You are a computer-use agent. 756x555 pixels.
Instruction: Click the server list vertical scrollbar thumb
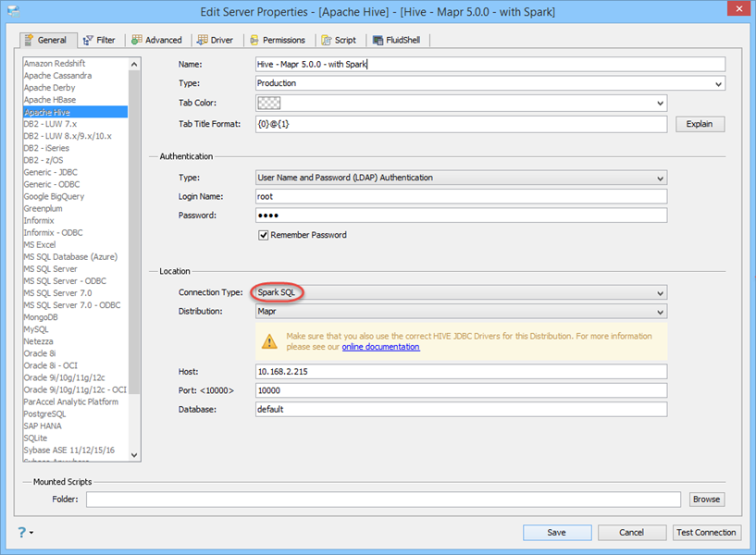(134, 232)
